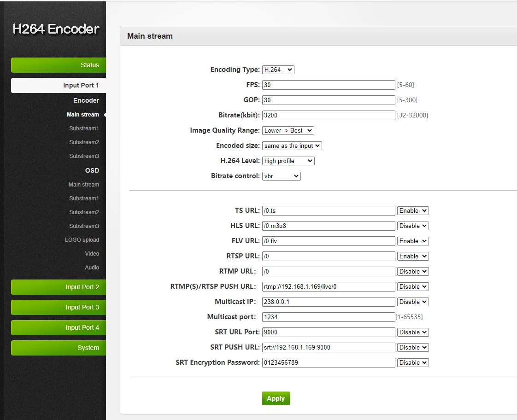Open Multicast IP Enable/Disable dropdown
Screen dimensions: 517x420
(413, 302)
